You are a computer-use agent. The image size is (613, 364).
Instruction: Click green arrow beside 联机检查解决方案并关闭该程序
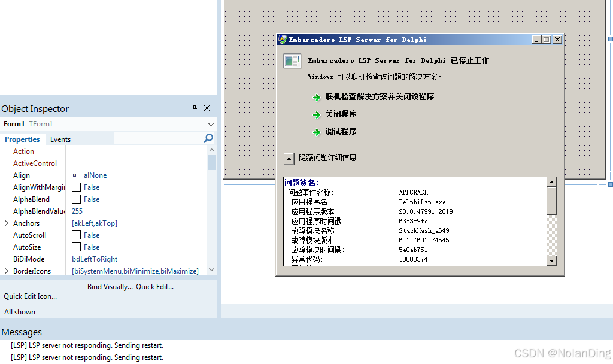[x=317, y=98]
